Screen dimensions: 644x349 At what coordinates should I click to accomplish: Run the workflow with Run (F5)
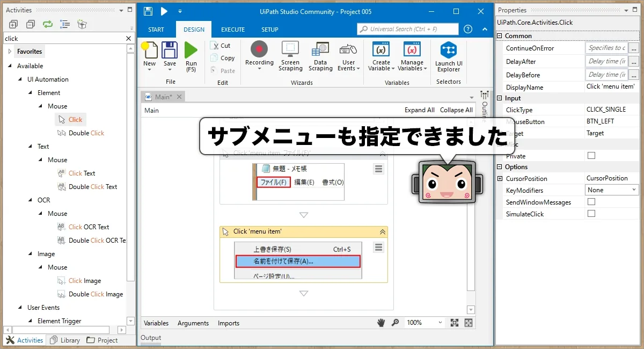191,57
